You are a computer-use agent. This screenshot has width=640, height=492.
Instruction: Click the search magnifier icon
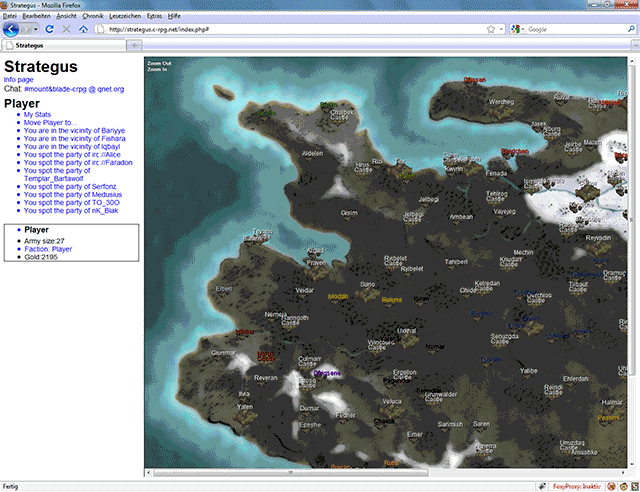(631, 29)
